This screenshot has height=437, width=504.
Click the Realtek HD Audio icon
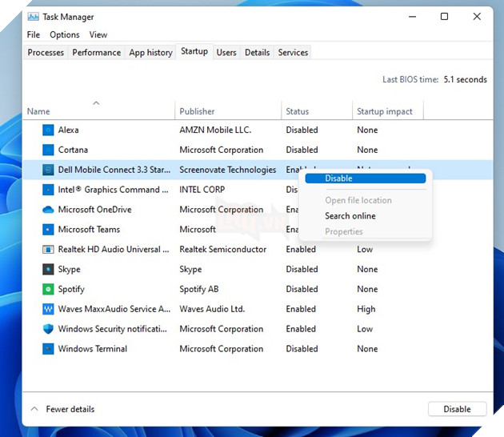48,250
